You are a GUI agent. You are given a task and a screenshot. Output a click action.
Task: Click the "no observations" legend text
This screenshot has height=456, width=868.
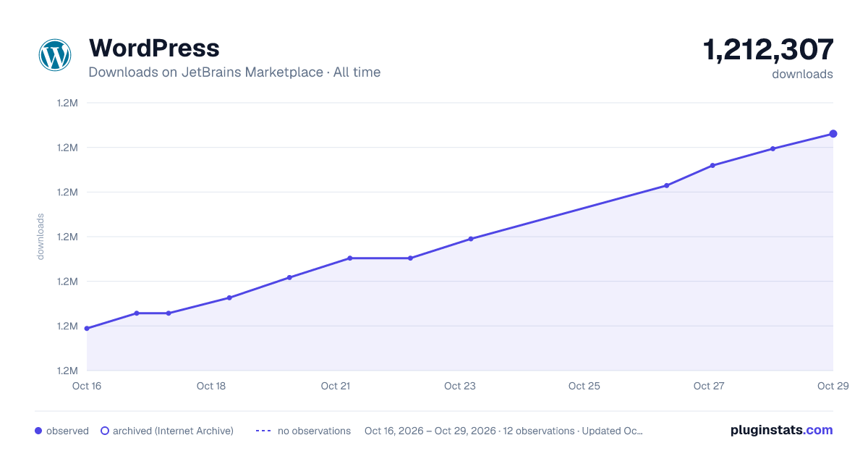tap(314, 431)
